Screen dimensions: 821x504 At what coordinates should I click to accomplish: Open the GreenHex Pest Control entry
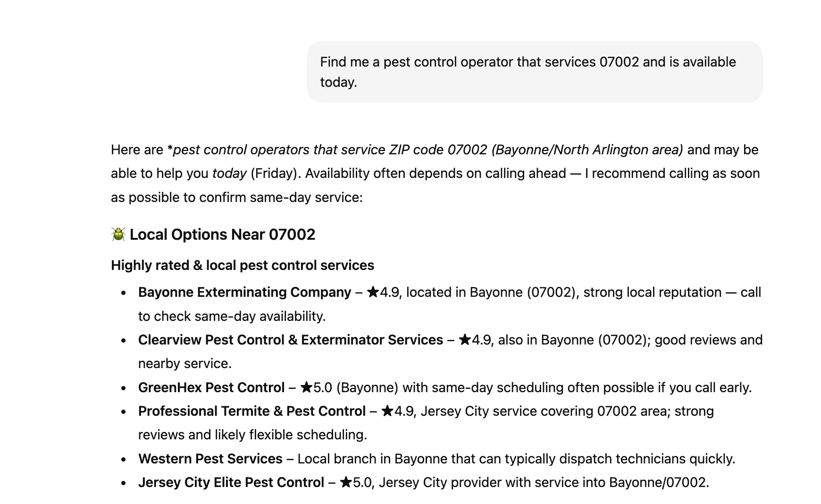(211, 387)
